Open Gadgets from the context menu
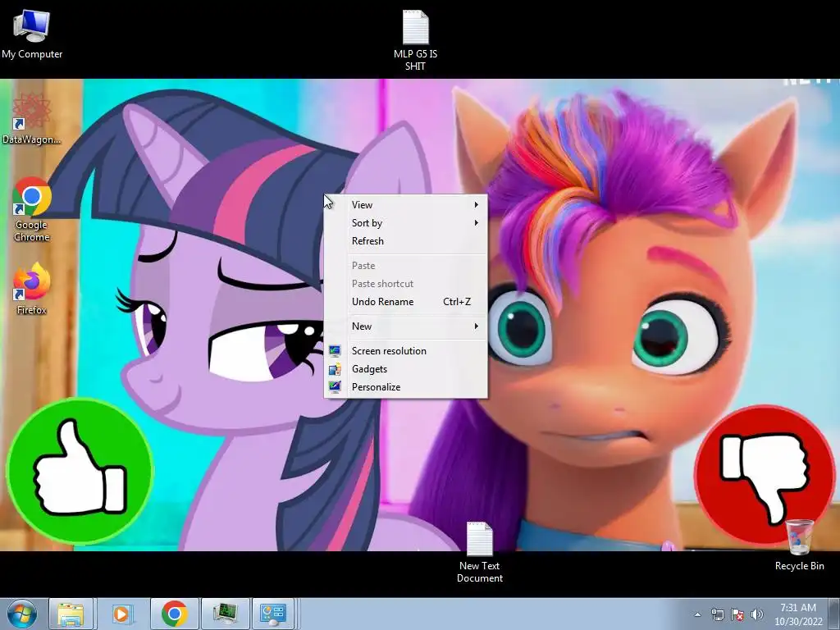This screenshot has height=630, width=840. click(x=405, y=369)
